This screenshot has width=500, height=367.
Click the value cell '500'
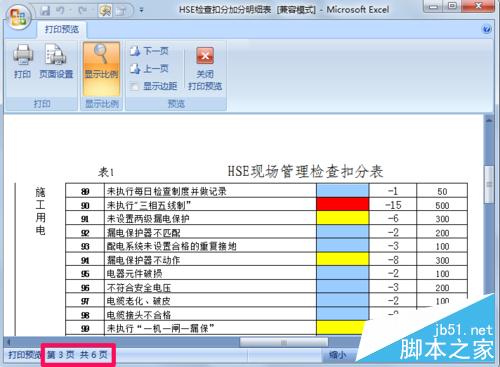tap(442, 205)
